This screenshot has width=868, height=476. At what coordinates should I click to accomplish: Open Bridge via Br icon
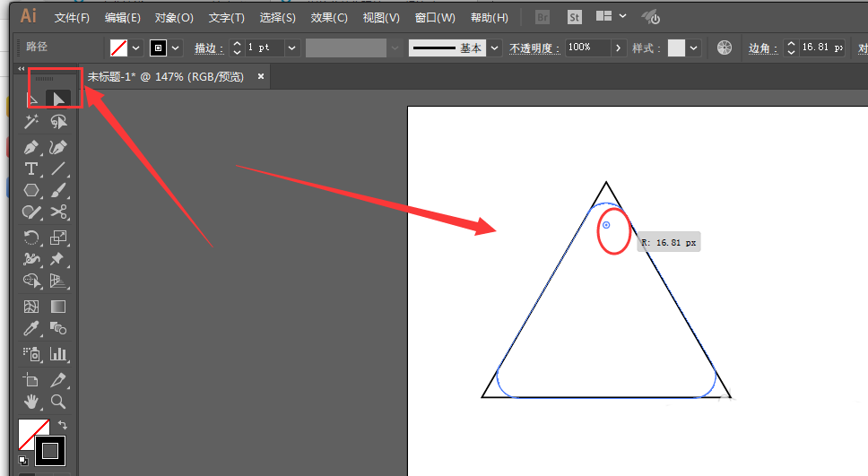pyautogui.click(x=542, y=17)
